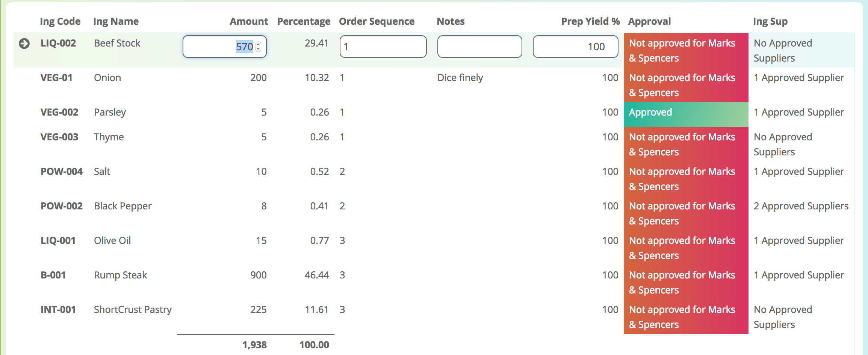
Task: Click the red not-approved cell for Rump Steak
Action: pyautogui.click(x=685, y=282)
